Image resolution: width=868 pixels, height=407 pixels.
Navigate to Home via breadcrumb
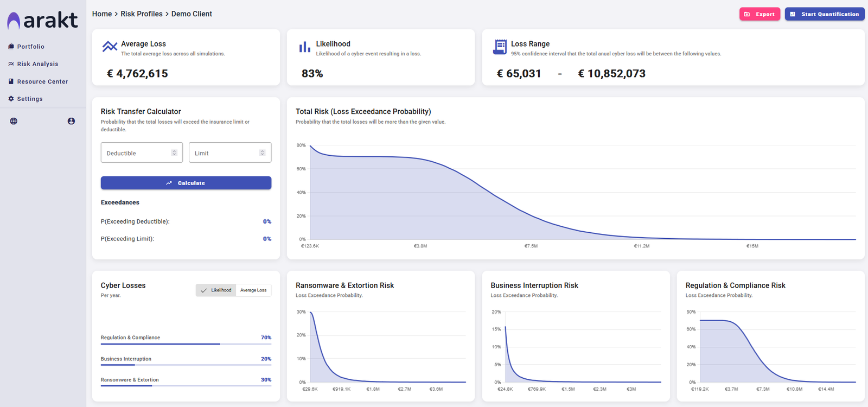[x=102, y=14]
